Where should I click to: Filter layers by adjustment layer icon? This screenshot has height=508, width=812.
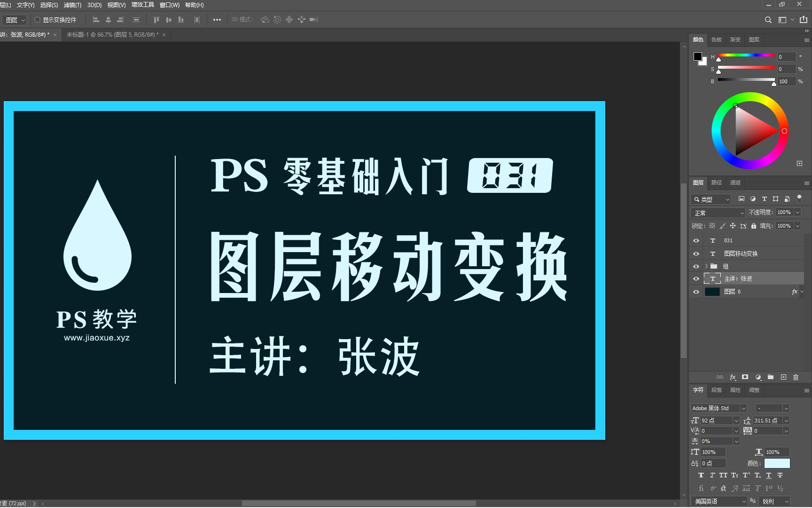[753, 199]
